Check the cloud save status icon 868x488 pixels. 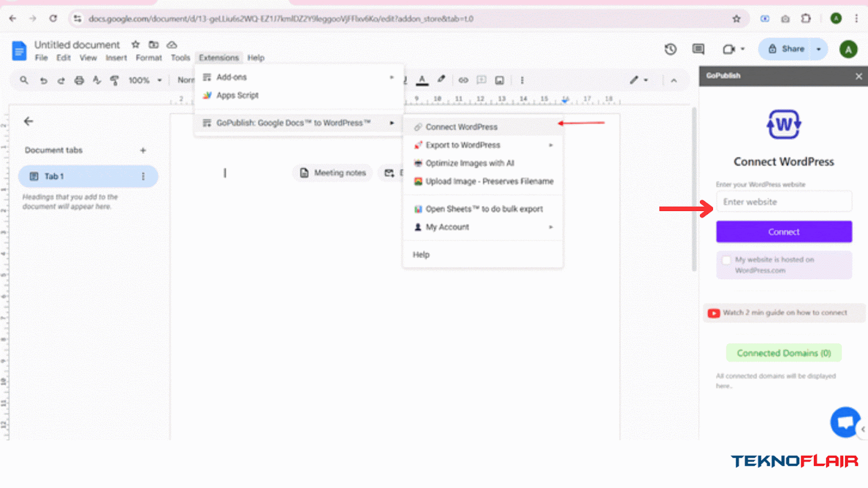(172, 44)
